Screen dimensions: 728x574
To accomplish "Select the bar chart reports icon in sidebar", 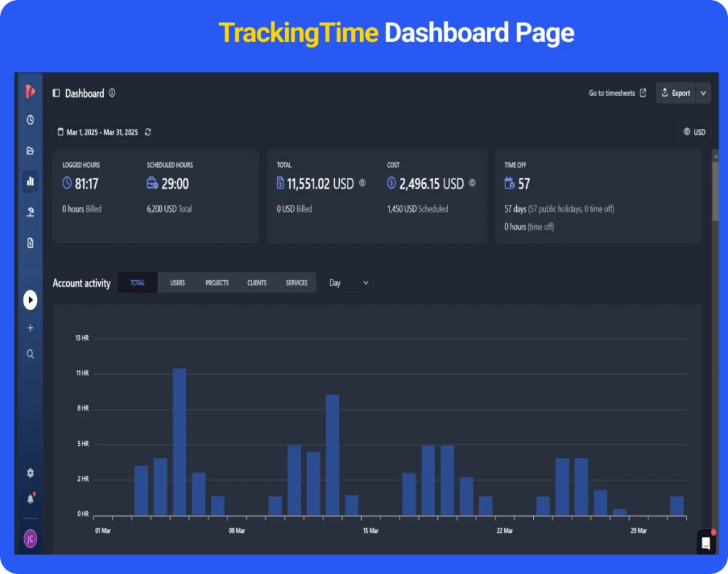I will (x=30, y=181).
